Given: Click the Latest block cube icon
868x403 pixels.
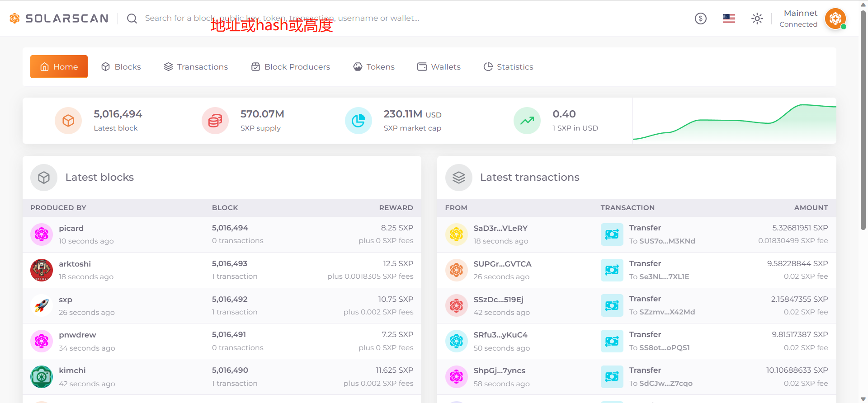Looking at the screenshot, I should pyautogui.click(x=68, y=121).
